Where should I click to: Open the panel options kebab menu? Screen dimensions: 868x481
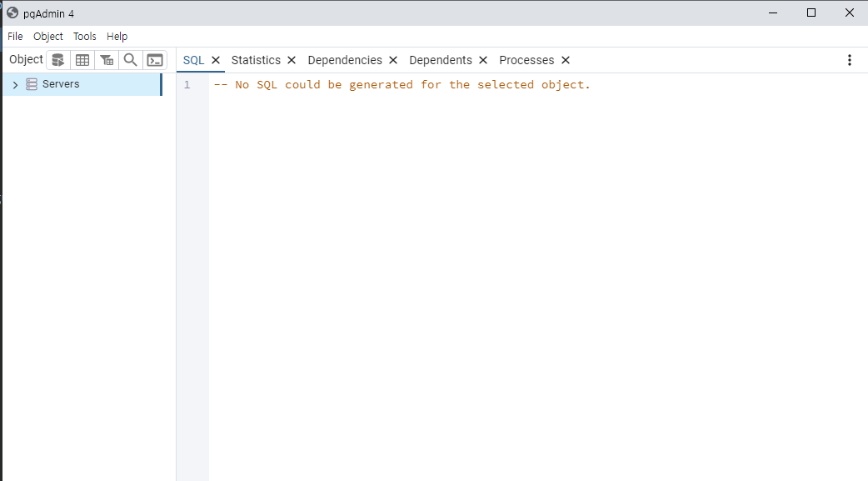850,60
